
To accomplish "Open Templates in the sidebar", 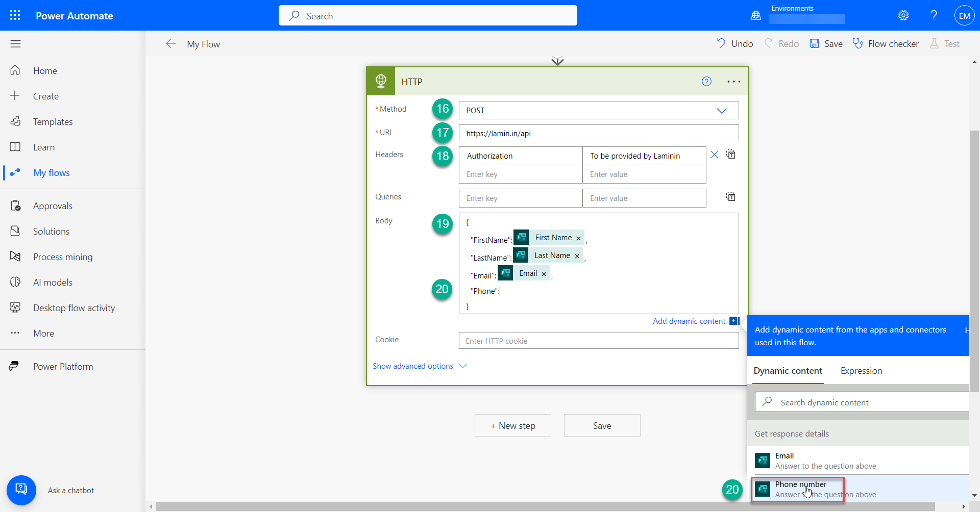I will (x=72, y=121).
